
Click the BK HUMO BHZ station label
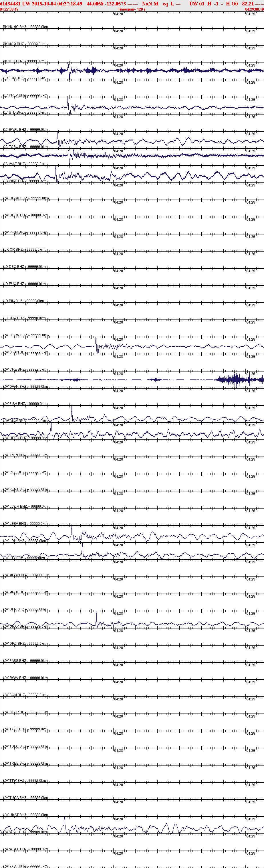(25, 27)
